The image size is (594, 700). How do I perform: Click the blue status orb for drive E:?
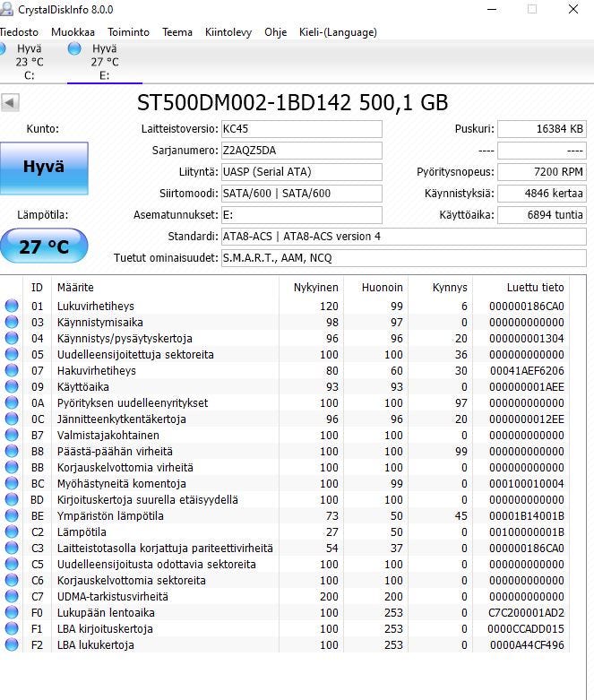click(74, 48)
